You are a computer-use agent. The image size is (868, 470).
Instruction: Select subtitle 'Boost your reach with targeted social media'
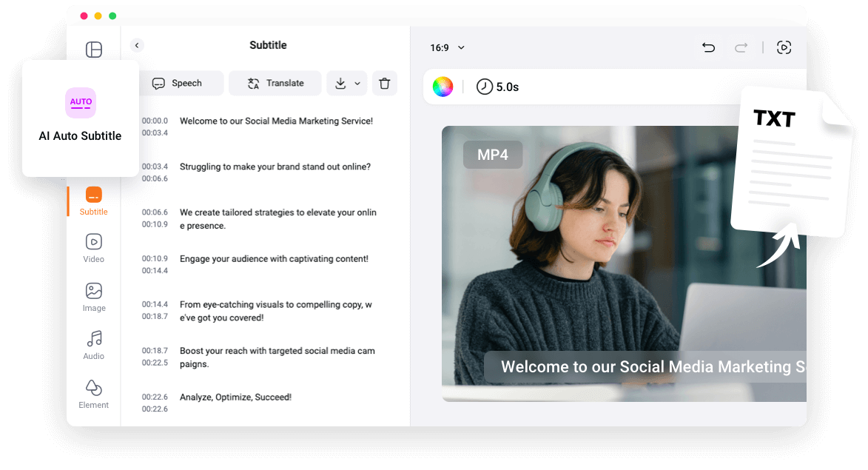click(277, 357)
